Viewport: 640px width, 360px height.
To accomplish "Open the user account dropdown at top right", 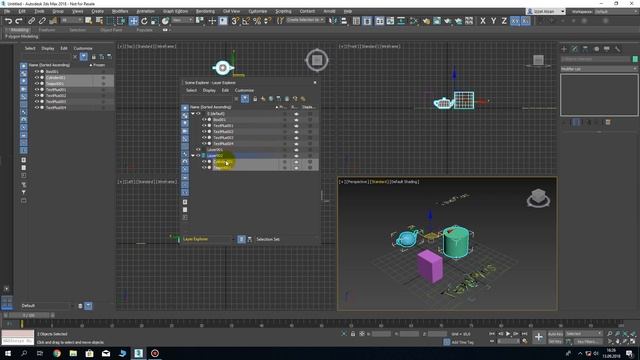I will (546, 11).
